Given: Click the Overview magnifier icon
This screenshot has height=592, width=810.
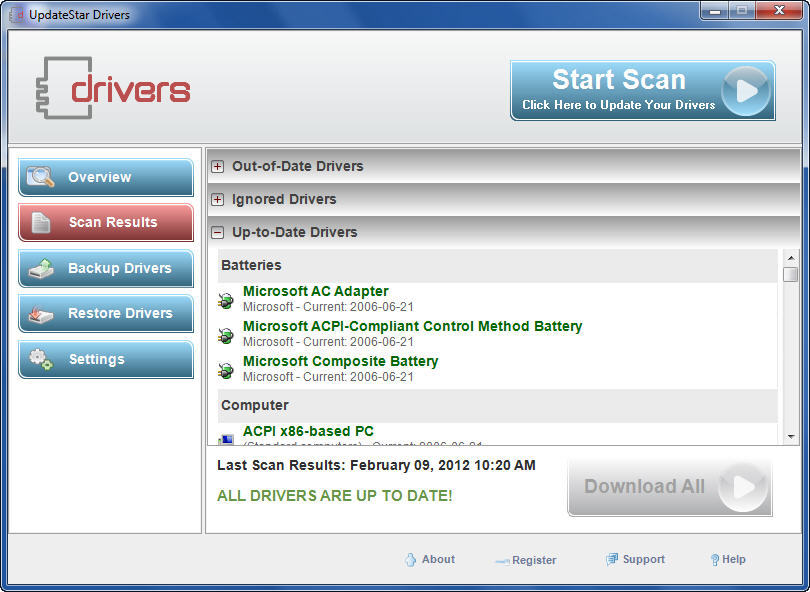Looking at the screenshot, I should (40, 177).
